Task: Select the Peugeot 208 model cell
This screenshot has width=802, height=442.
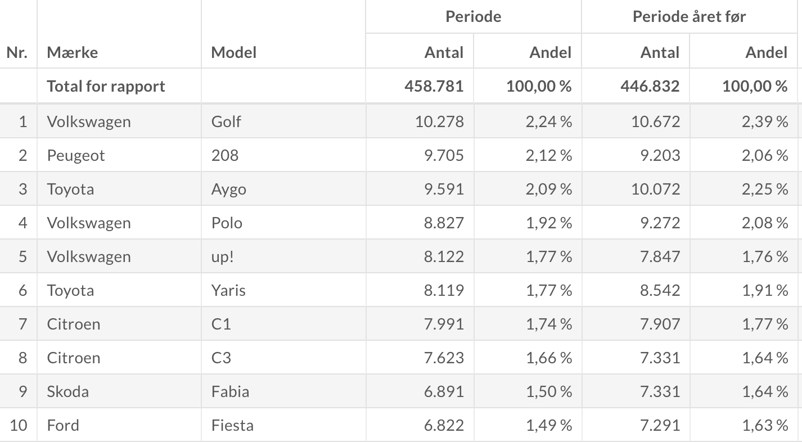Action: (x=228, y=156)
